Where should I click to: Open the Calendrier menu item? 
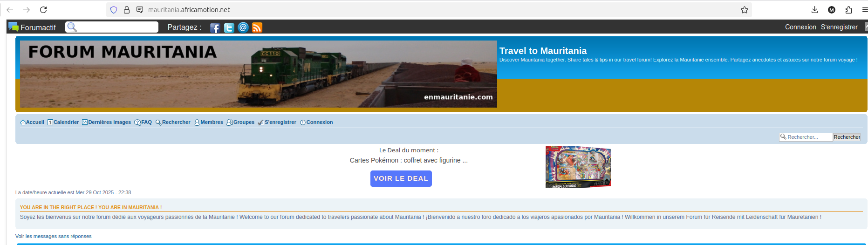click(63, 122)
